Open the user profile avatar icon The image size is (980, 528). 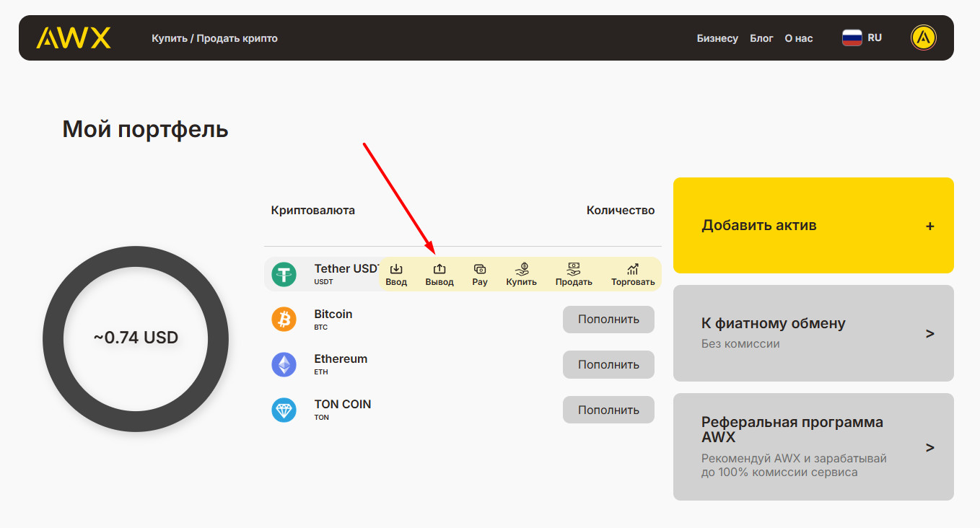(924, 38)
